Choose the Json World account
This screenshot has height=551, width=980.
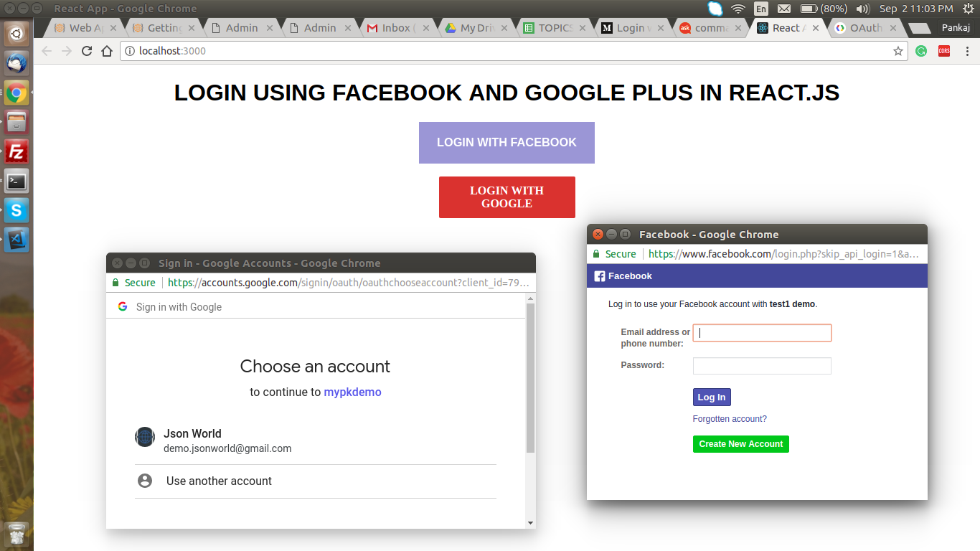coord(316,441)
